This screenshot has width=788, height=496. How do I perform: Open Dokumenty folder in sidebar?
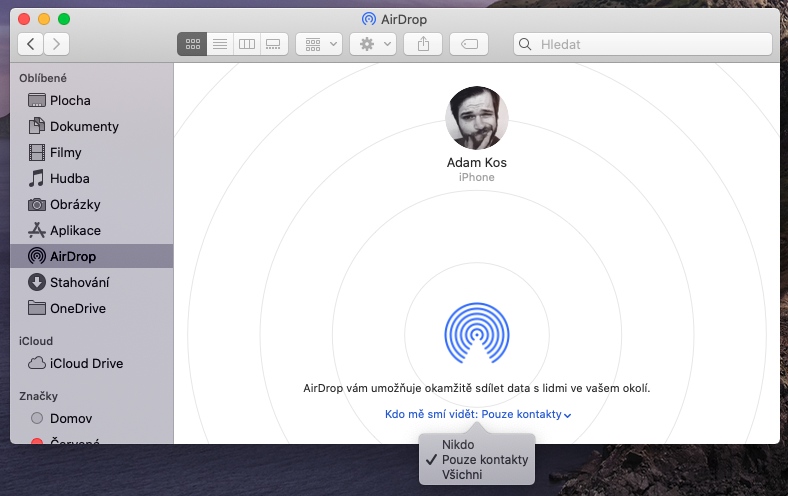[84, 126]
